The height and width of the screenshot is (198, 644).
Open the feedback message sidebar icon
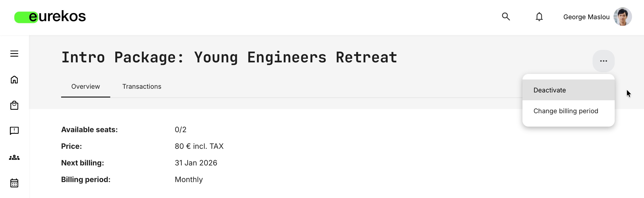(x=14, y=131)
